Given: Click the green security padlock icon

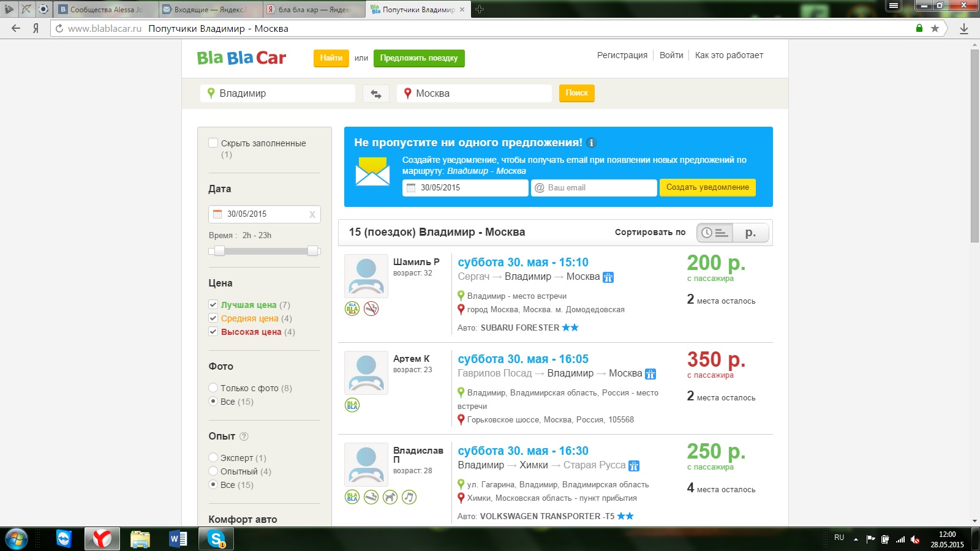Looking at the screenshot, I should (919, 28).
